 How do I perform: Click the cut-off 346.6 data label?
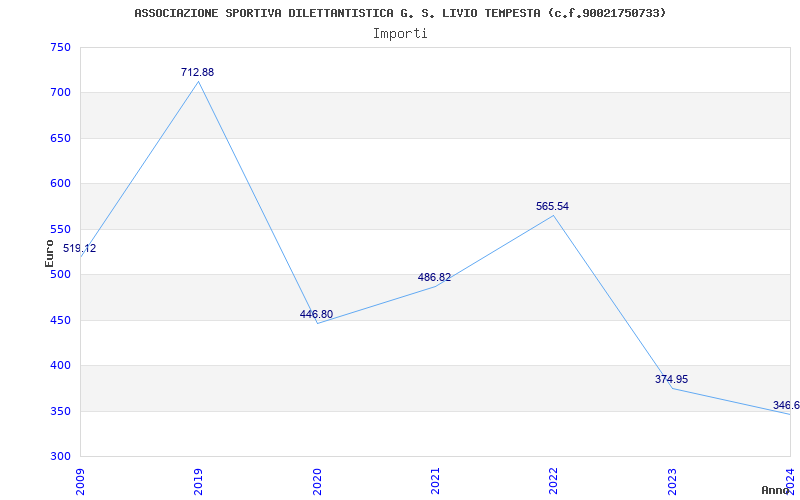(x=786, y=406)
